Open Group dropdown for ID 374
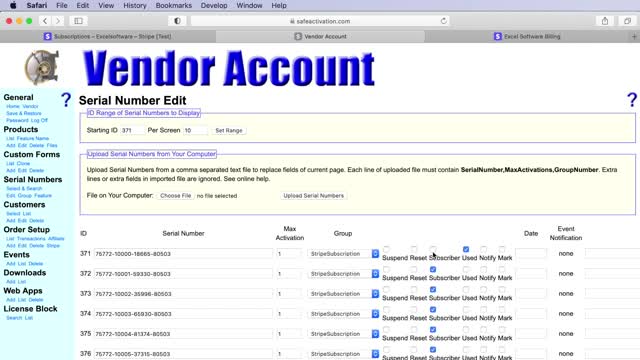Image resolution: width=640 pixels, height=360 pixels. coord(343,313)
